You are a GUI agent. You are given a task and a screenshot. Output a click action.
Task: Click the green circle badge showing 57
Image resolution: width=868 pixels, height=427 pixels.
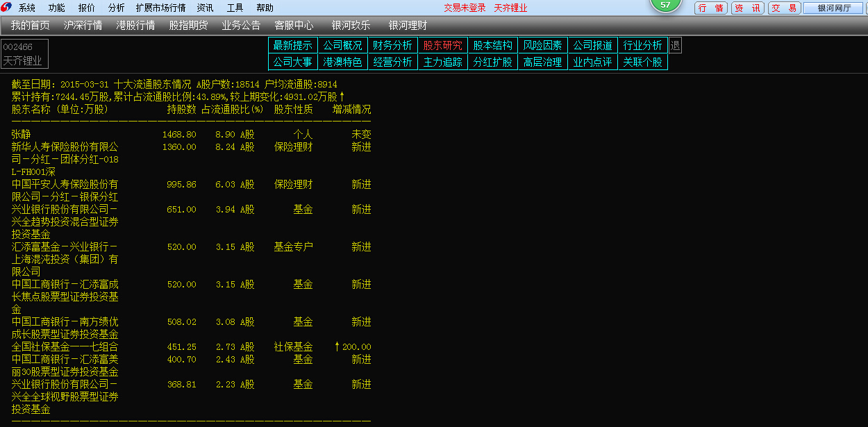click(x=665, y=4)
